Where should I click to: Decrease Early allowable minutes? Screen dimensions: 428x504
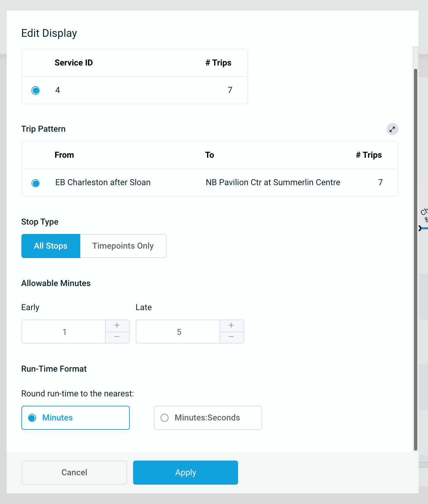click(x=117, y=337)
